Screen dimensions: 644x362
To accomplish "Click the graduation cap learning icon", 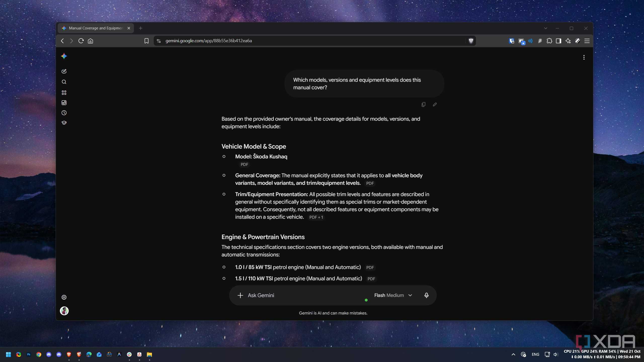I will click(x=64, y=123).
